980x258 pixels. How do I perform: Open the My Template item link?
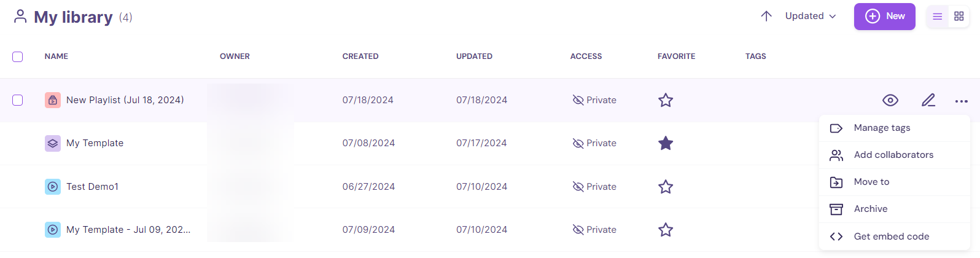pyautogui.click(x=95, y=143)
